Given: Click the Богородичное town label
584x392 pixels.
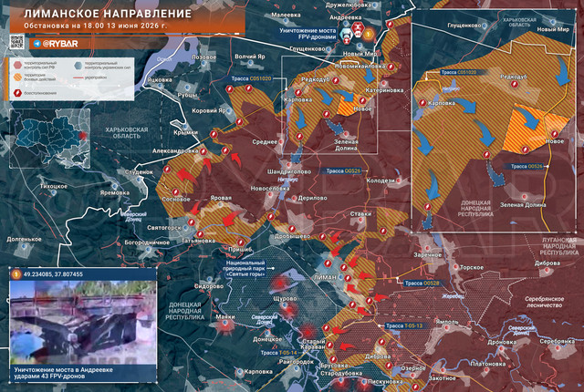Looking at the screenshot, I should 147,242.
